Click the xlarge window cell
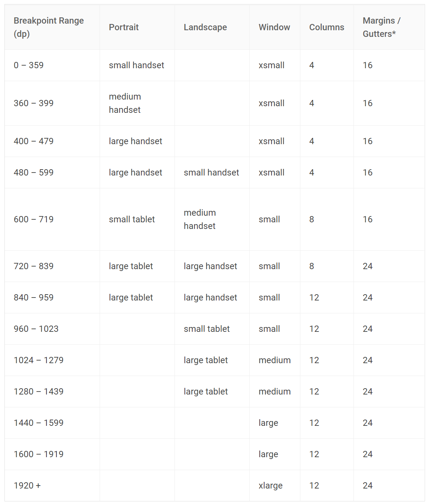Screen dimensions: 428x504 point(275,486)
